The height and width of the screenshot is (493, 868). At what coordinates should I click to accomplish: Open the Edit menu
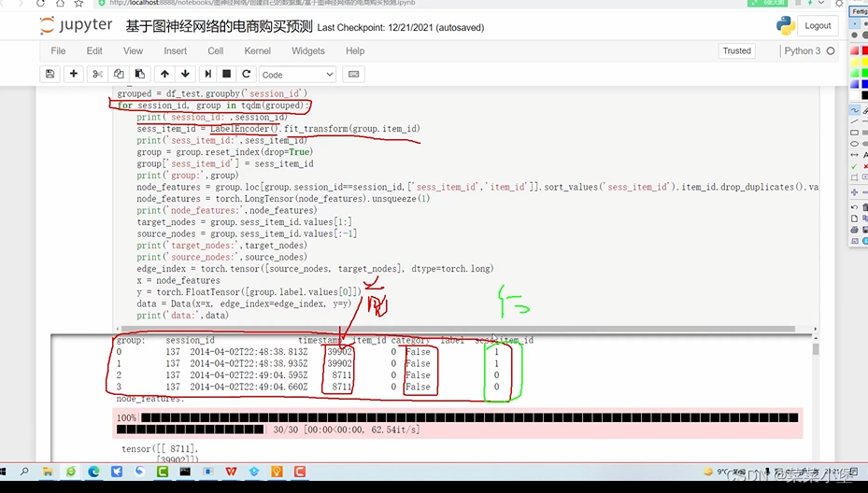(94, 51)
